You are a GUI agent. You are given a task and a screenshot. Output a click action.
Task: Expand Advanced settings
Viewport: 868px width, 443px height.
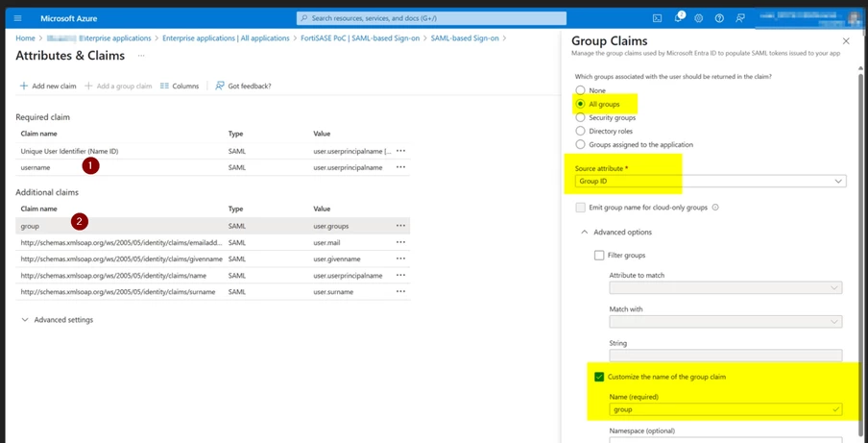(57, 320)
